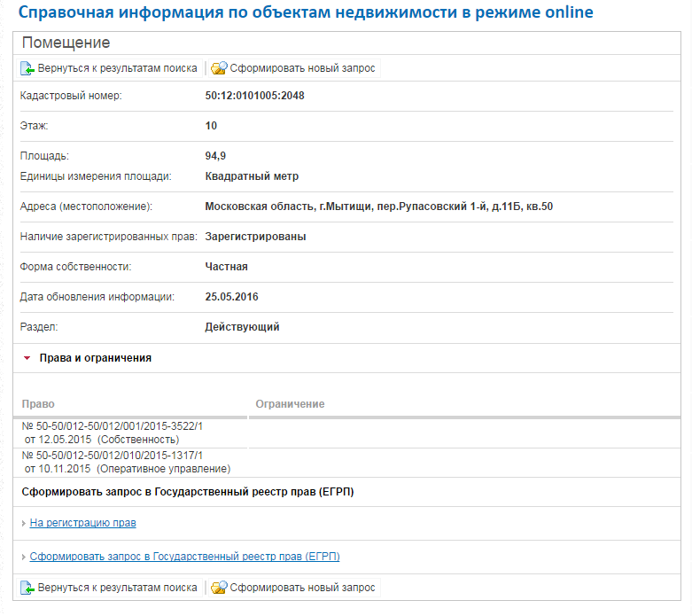The height and width of the screenshot is (616, 692).
Task: Click the 'Ограничение' column header
Action: coord(290,404)
